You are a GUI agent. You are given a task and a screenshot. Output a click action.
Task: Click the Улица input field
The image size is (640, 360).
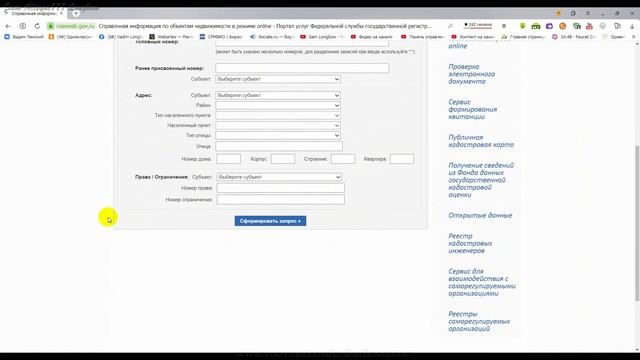(x=279, y=146)
